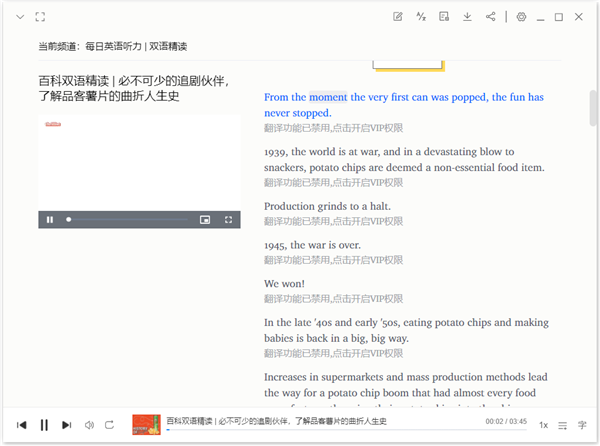Open the 1x playback speed selector
This screenshot has height=446, width=600.
(543, 425)
